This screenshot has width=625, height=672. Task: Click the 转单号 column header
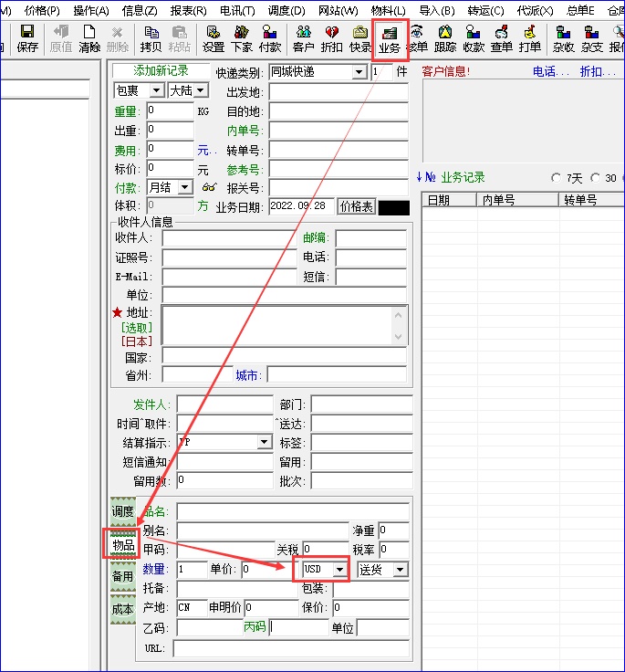click(591, 200)
